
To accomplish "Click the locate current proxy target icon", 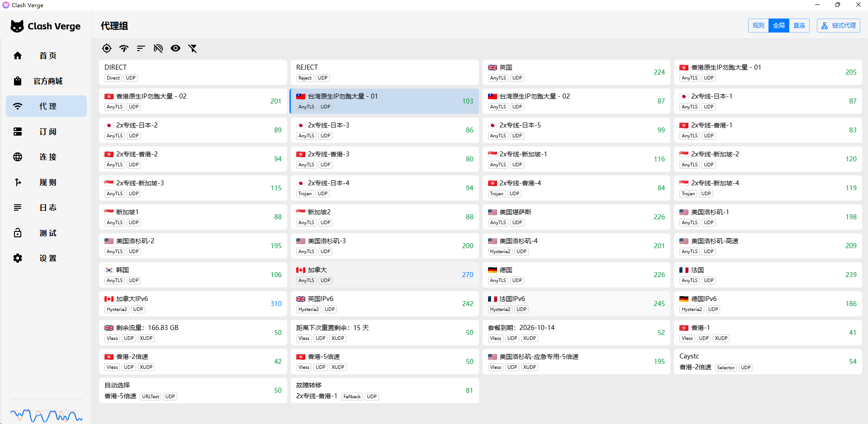I will pyautogui.click(x=107, y=48).
